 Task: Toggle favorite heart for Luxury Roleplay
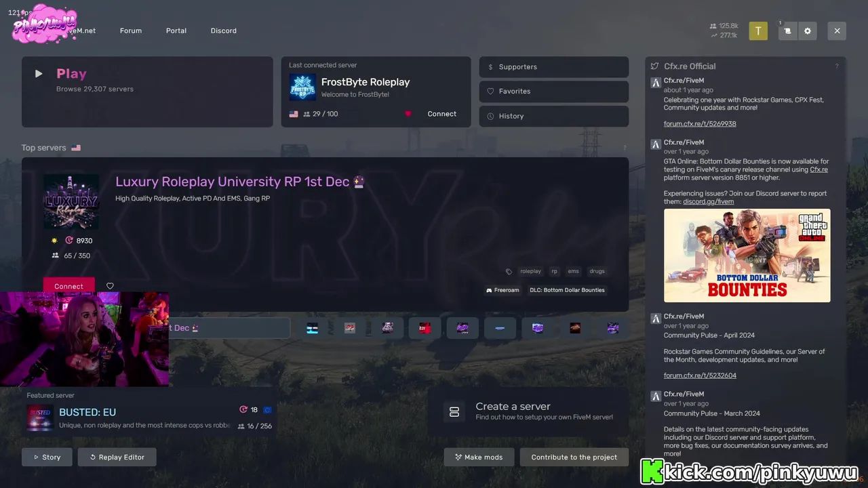point(110,286)
